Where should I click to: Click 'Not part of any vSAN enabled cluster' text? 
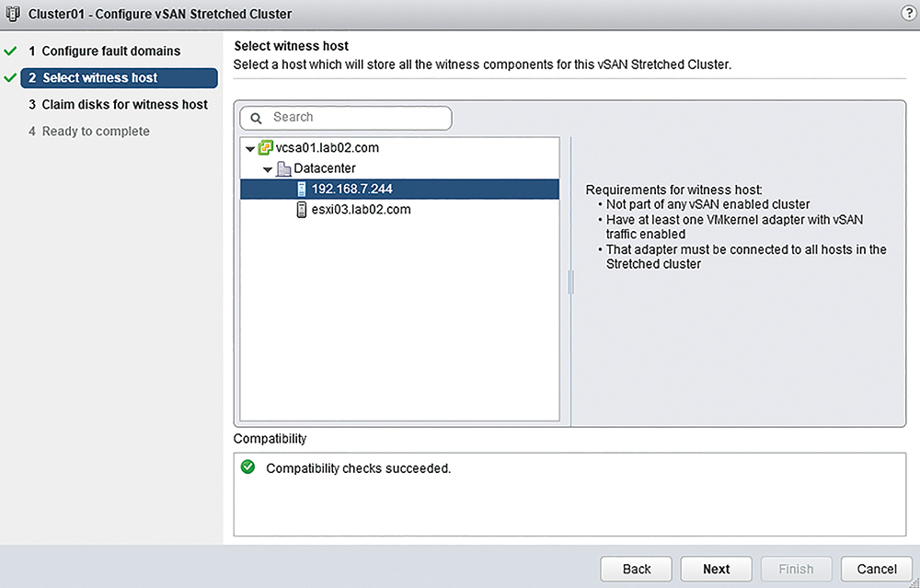pos(707,204)
